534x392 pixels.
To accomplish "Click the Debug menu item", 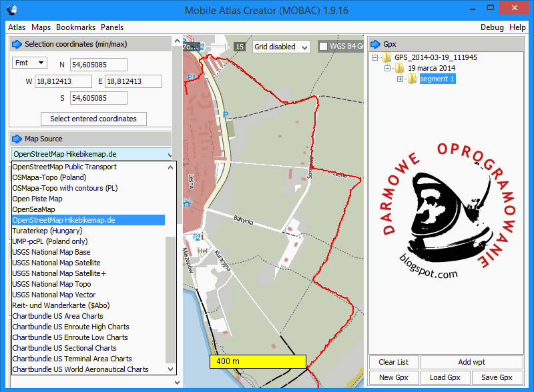I will coord(492,27).
